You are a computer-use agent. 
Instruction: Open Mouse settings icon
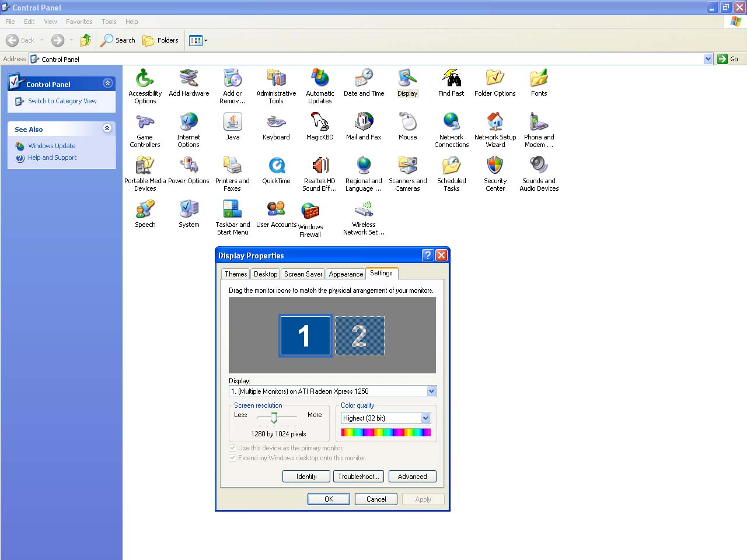tap(407, 122)
